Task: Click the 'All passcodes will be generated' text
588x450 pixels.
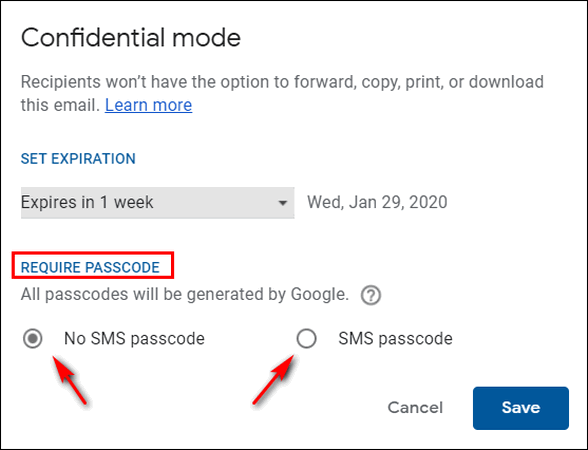Action: click(x=185, y=294)
